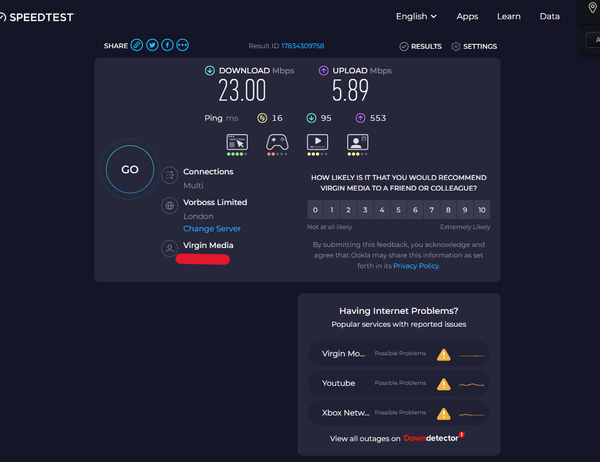Open Virgin Mo... outage row
The height and width of the screenshot is (462, 600).
point(399,354)
